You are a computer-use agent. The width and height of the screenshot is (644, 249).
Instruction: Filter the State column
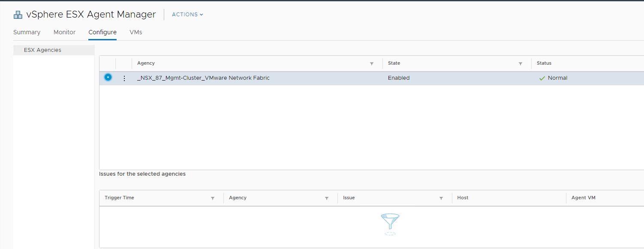coord(521,63)
